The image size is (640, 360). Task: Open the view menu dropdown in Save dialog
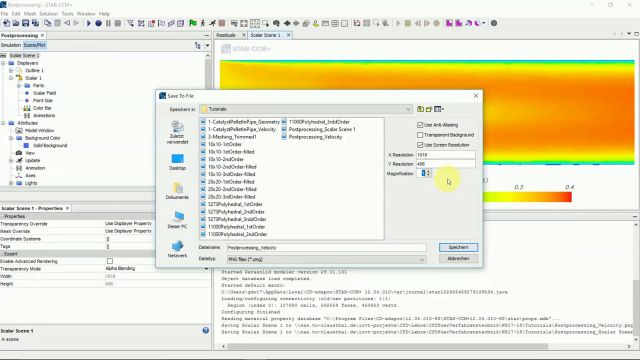439,109
